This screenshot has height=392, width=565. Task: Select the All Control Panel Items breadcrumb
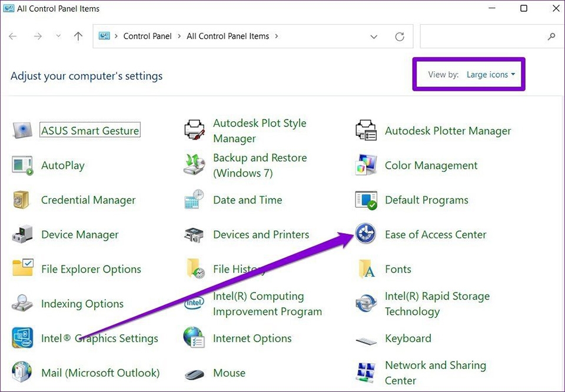point(228,36)
